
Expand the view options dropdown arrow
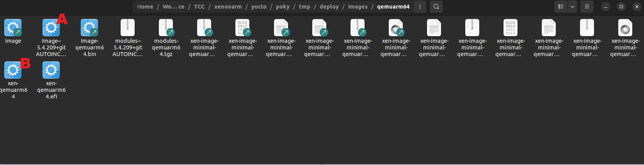573,7
